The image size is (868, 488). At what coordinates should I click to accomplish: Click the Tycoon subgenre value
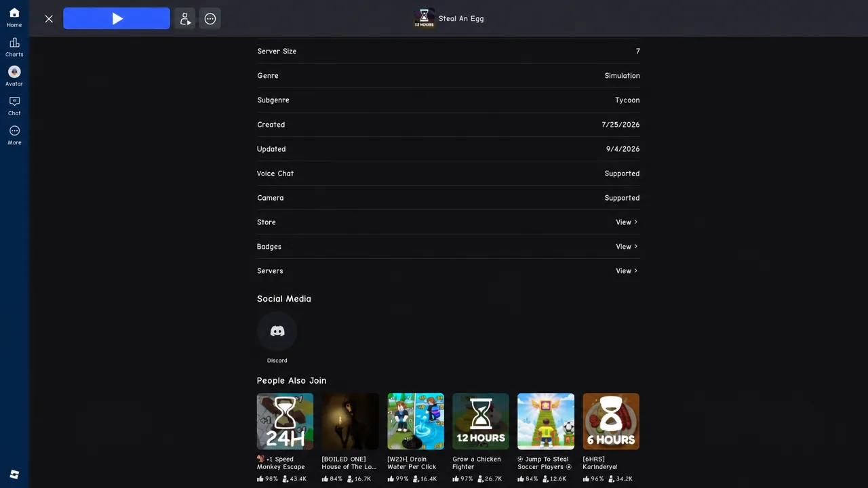627,100
